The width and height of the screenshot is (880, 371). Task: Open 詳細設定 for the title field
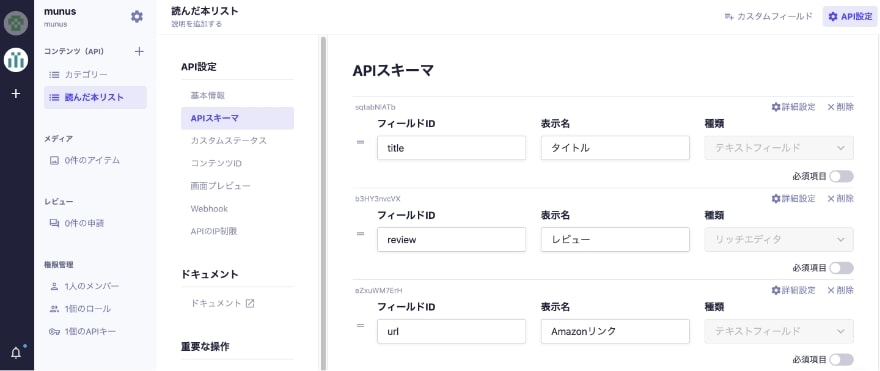794,107
